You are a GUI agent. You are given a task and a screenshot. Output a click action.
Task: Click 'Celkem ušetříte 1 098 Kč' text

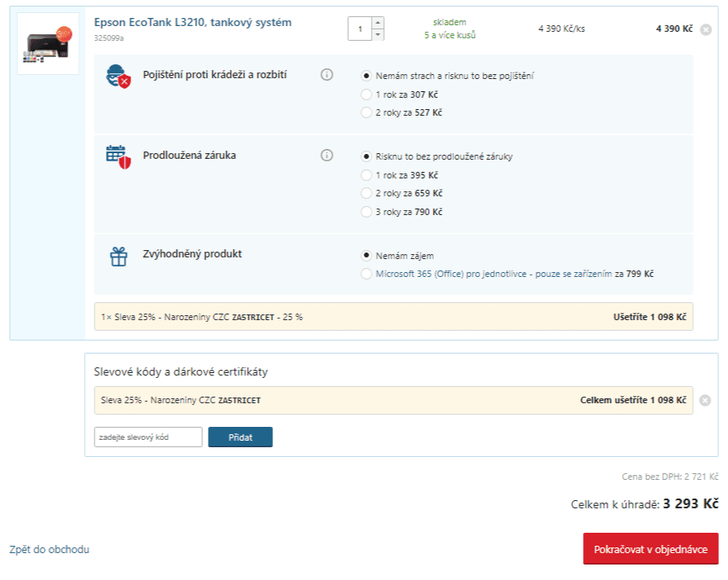[633, 400]
